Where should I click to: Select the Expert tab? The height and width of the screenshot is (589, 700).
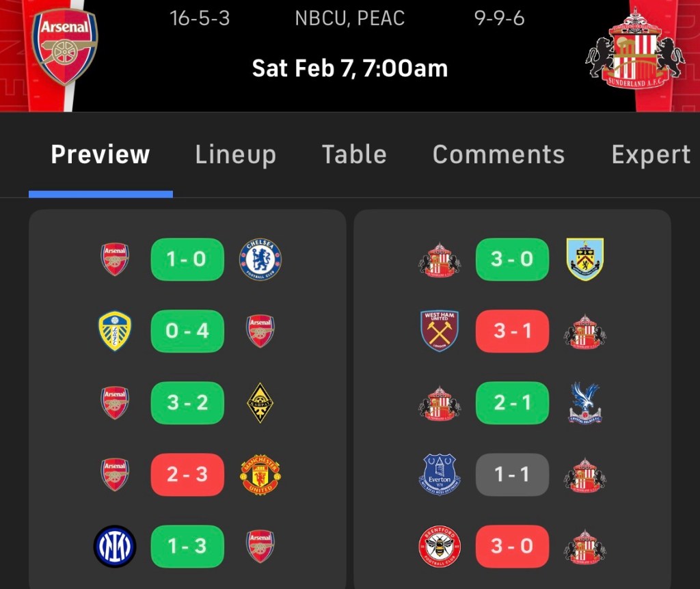[x=651, y=155]
